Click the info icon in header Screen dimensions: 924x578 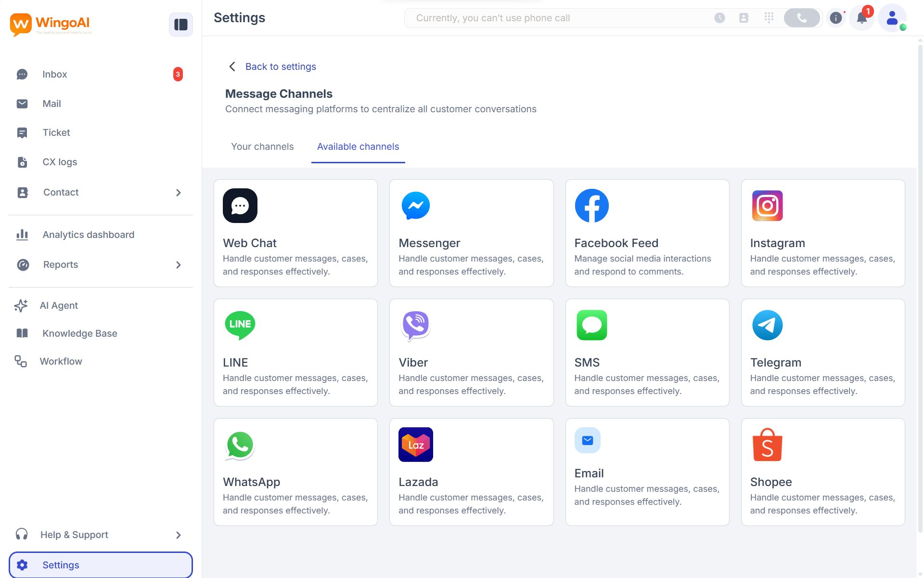pos(836,18)
